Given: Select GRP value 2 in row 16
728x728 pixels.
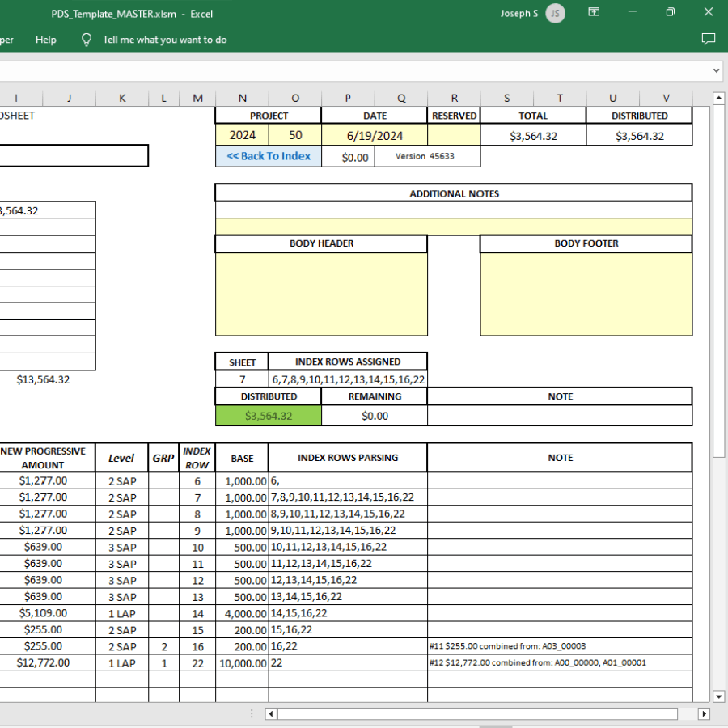Looking at the screenshot, I should tap(164, 647).
